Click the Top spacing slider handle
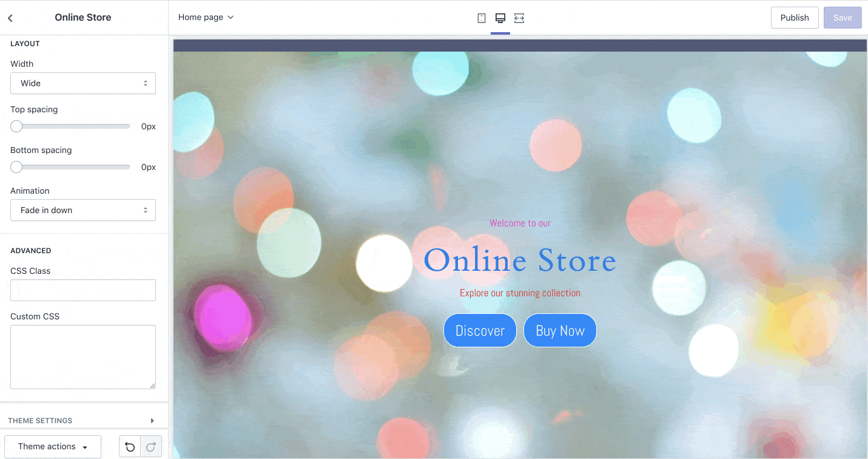 coord(16,126)
